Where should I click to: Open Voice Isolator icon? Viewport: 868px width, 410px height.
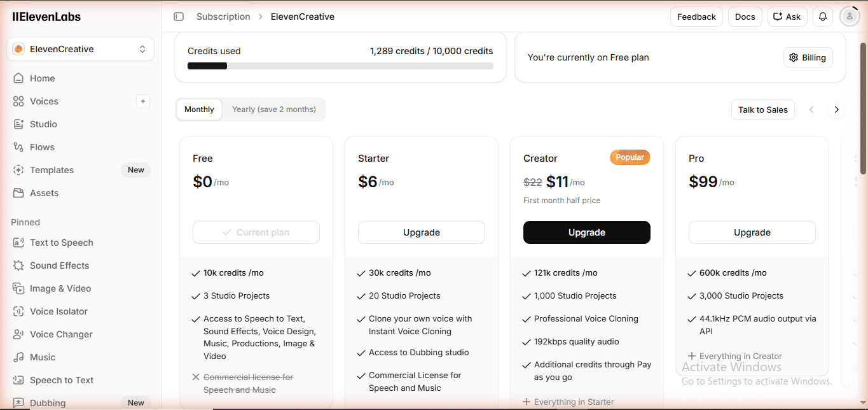click(x=18, y=311)
